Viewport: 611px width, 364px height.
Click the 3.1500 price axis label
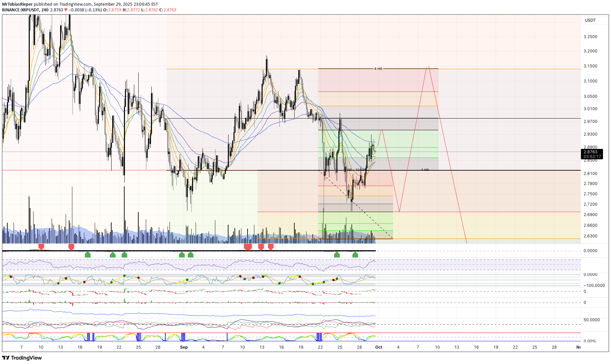[590, 66]
